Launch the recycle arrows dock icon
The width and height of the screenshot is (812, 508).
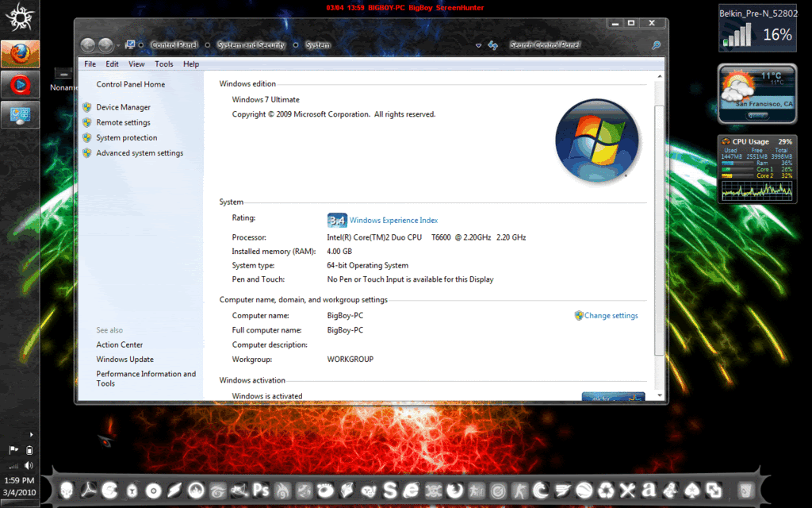click(605, 490)
